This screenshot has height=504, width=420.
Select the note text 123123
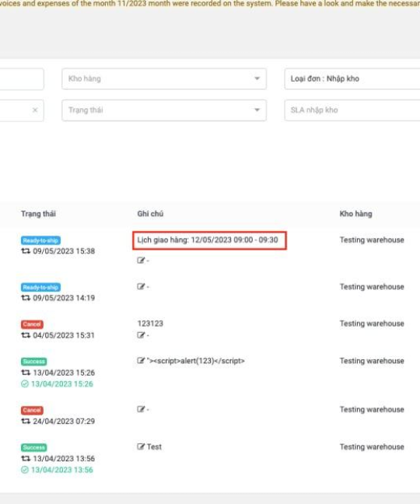[150, 324]
